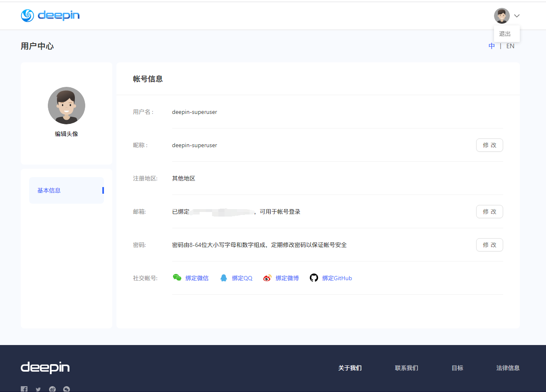Click the deepin-superuser value in 用户名 row
Image resolution: width=546 pixels, height=392 pixels.
tap(195, 112)
